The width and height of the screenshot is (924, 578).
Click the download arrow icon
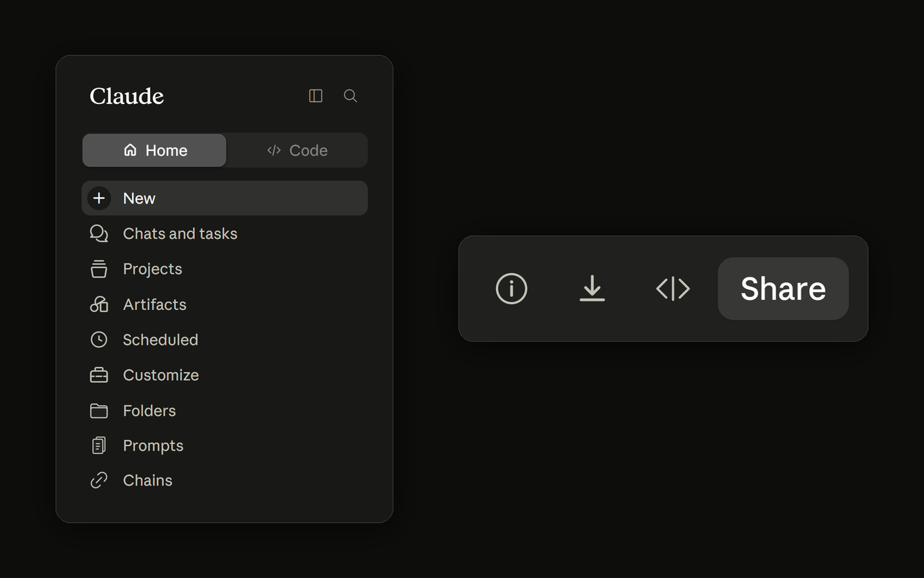[592, 288]
